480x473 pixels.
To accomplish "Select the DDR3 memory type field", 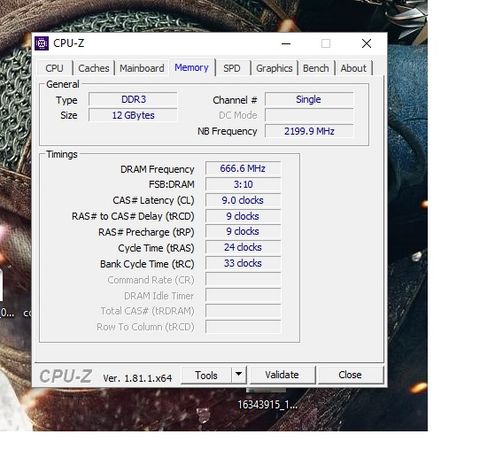I will click(x=133, y=99).
